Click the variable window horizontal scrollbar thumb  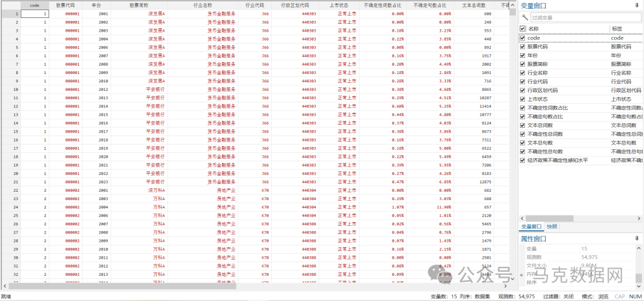tap(549, 219)
